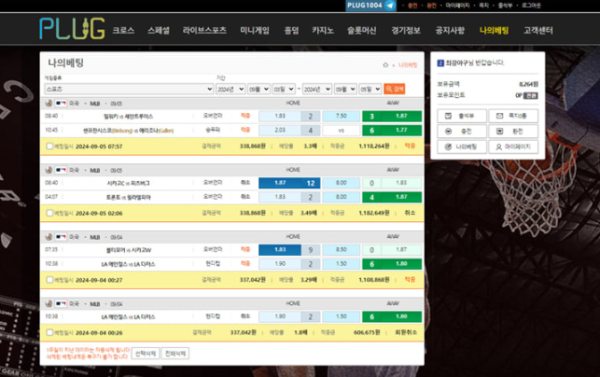Image resolution: width=600 pixels, height=377 pixels.
Task: Go to the PLUG logo home page
Action: (72, 29)
